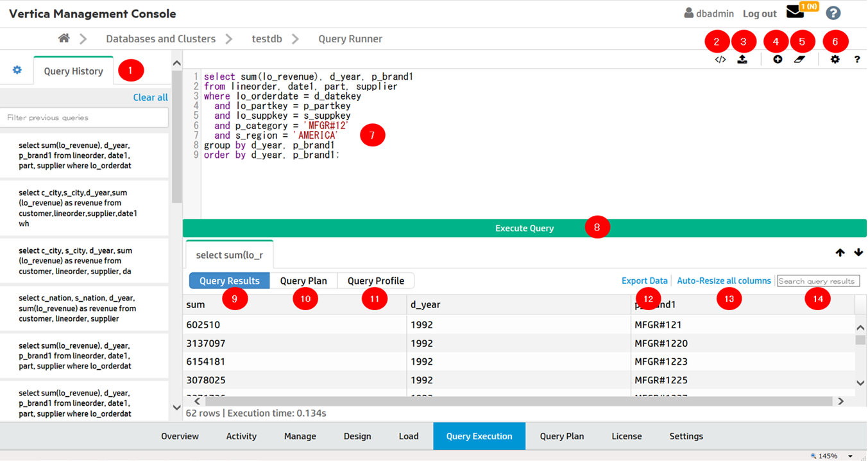Click the Log out link
This screenshot has height=461, width=868.
pos(760,13)
